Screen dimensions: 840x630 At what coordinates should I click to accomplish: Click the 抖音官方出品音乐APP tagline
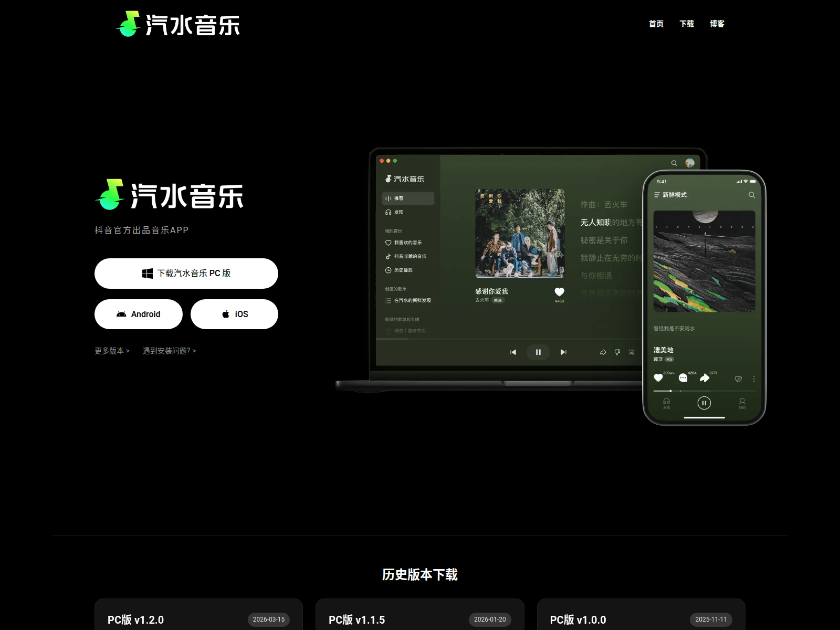(142, 230)
